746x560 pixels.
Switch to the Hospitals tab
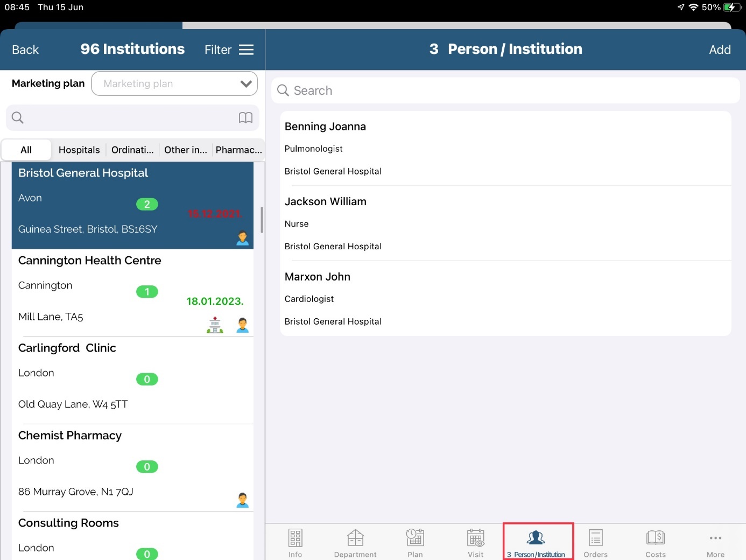click(79, 150)
